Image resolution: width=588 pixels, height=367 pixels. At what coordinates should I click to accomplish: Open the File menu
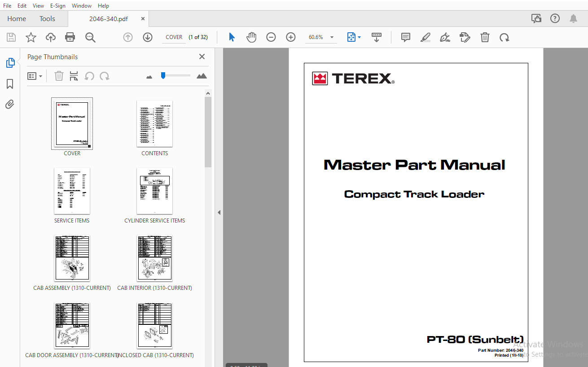[7, 6]
